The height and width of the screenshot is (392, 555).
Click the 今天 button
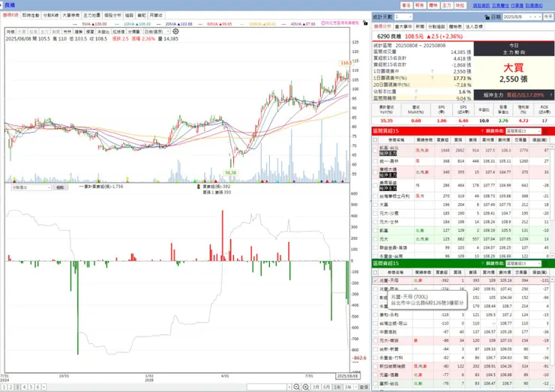[x=548, y=17]
